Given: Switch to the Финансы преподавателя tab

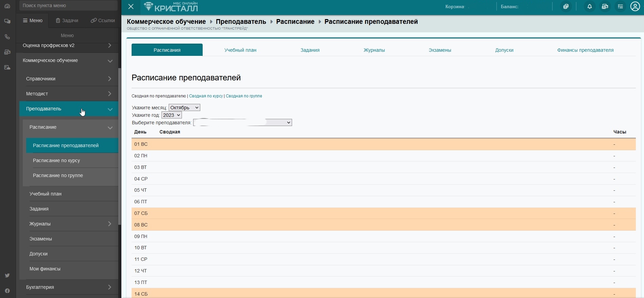Looking at the screenshot, I should coord(585,50).
